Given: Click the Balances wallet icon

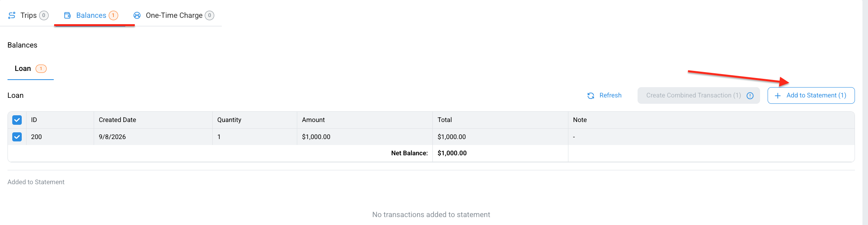Looking at the screenshot, I should (x=68, y=15).
